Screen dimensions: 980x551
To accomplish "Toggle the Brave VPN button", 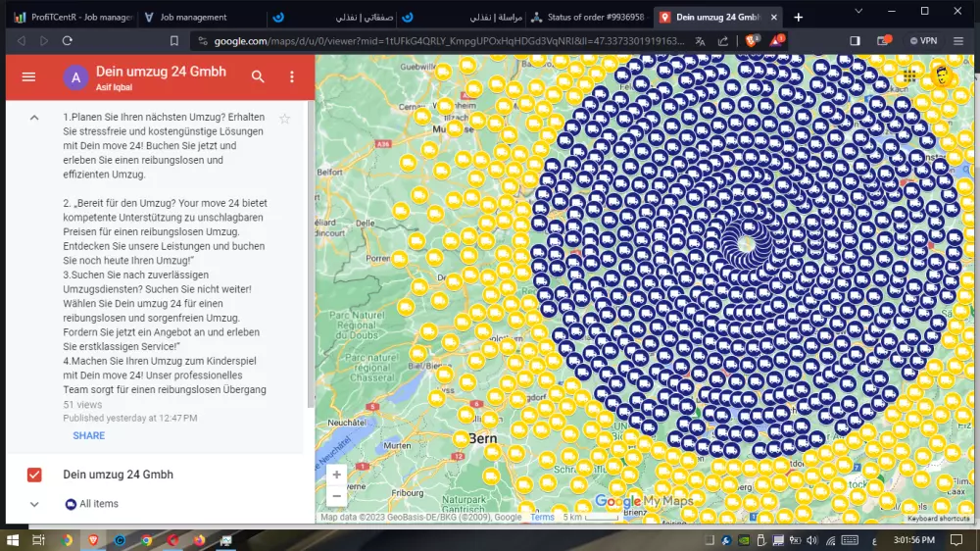I will click(x=923, y=40).
